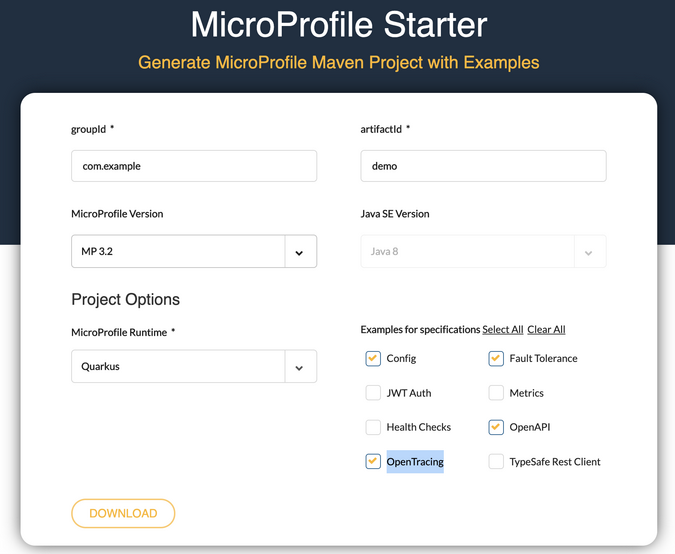The width and height of the screenshot is (675, 554).
Task: Focus the groupId text field
Action: [194, 166]
